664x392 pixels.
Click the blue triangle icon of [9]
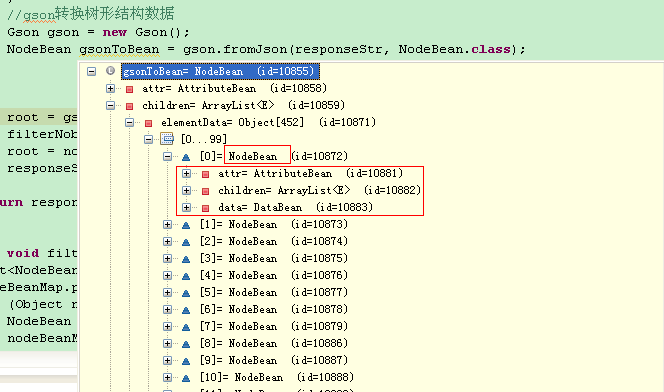tap(186, 361)
